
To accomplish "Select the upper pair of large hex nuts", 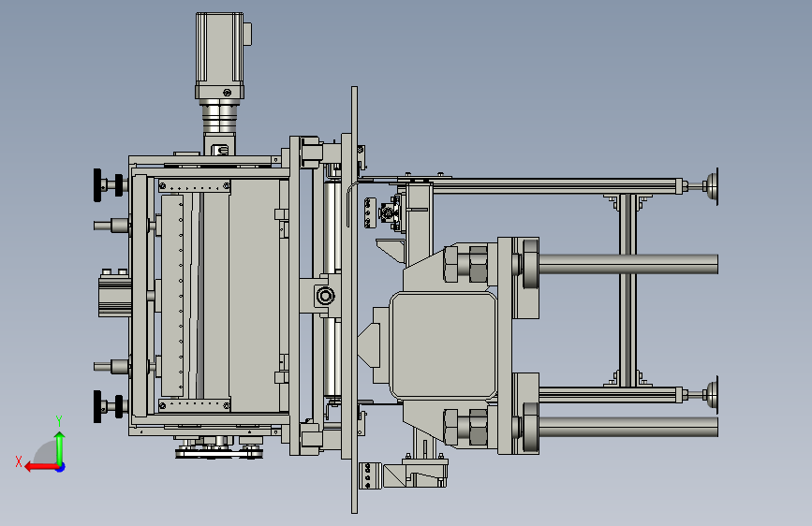I will click(x=465, y=264).
